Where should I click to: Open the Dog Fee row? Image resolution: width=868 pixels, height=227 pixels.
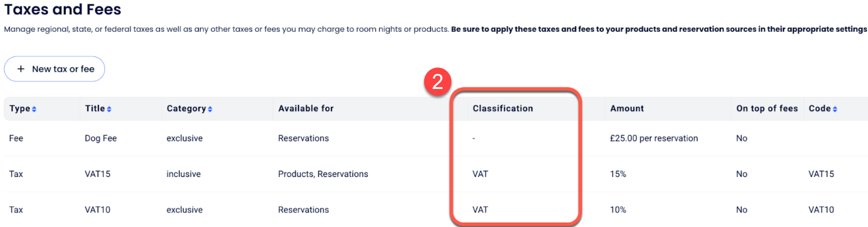click(101, 139)
